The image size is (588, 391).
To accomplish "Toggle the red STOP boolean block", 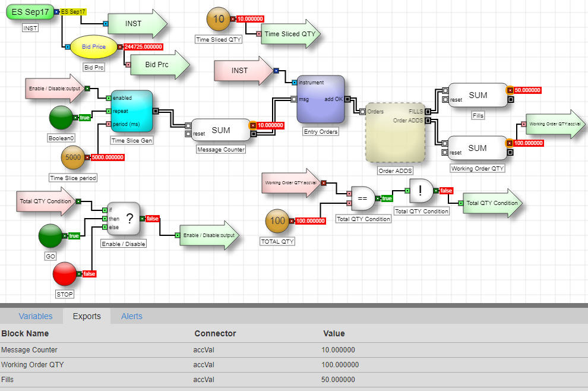I will (x=65, y=274).
